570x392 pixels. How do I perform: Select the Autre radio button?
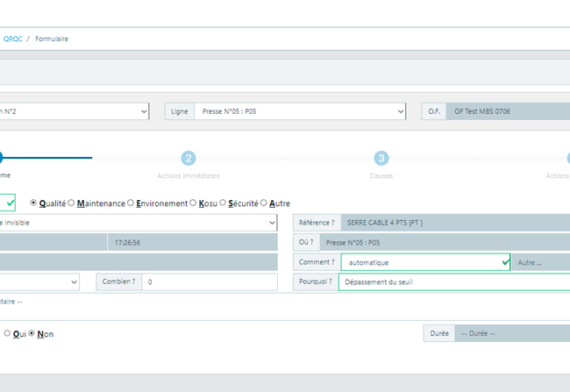click(x=264, y=203)
